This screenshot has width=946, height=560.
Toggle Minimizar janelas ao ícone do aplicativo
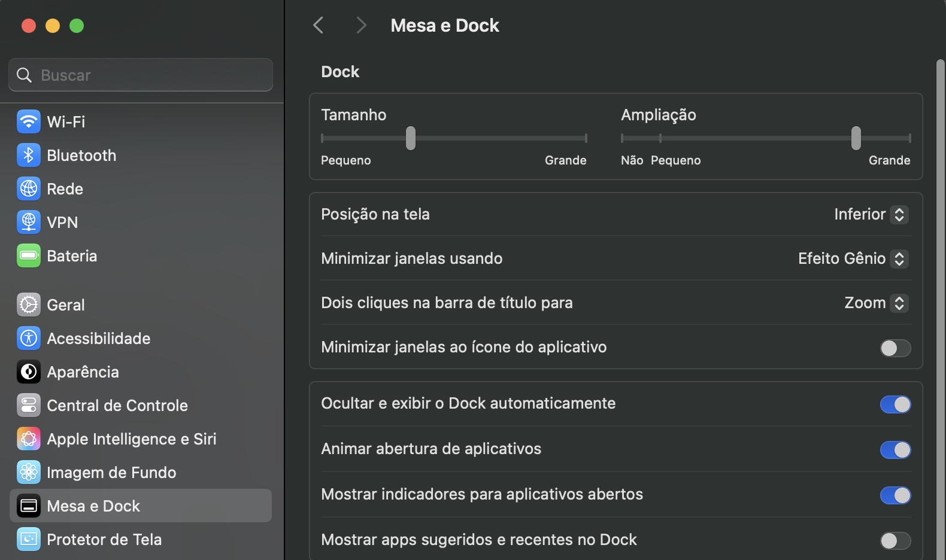pos(895,348)
